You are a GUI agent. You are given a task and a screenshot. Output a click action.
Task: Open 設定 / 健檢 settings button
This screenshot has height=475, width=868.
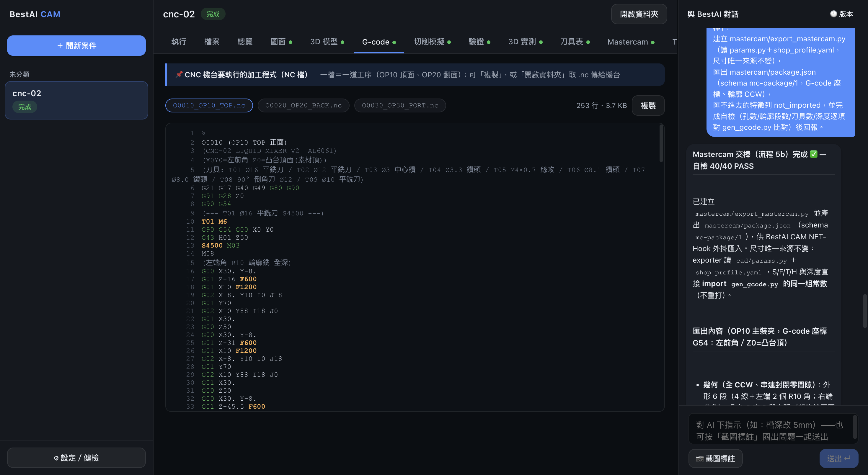coord(76,458)
